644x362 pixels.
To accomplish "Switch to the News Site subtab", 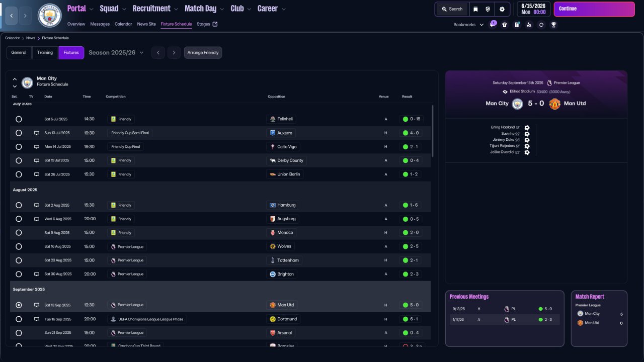I will click(x=146, y=24).
